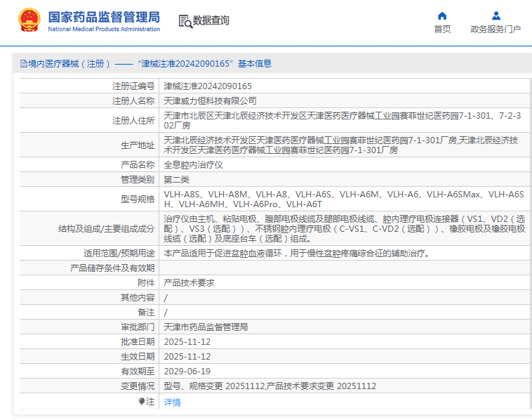Screen dimensions: 532x420
Task: Click the 备注 row label
Action: [146, 313]
